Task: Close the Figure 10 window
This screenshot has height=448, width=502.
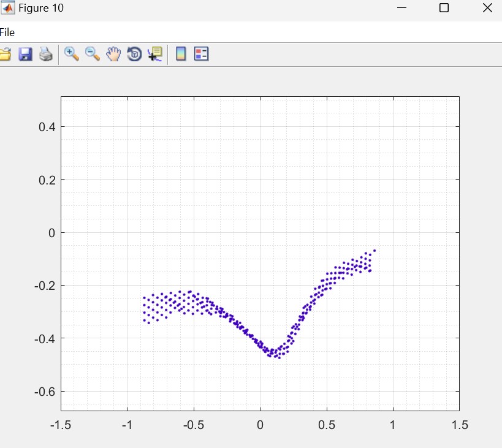Action: click(487, 8)
